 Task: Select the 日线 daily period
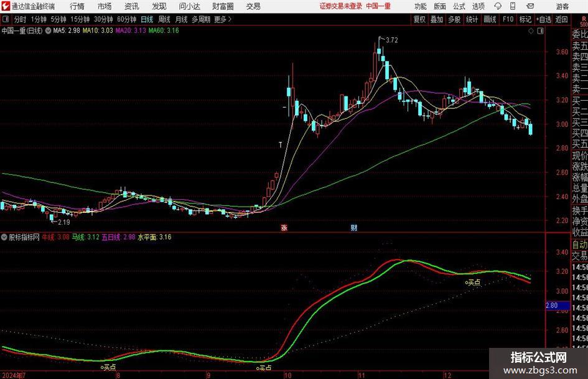coord(147,19)
